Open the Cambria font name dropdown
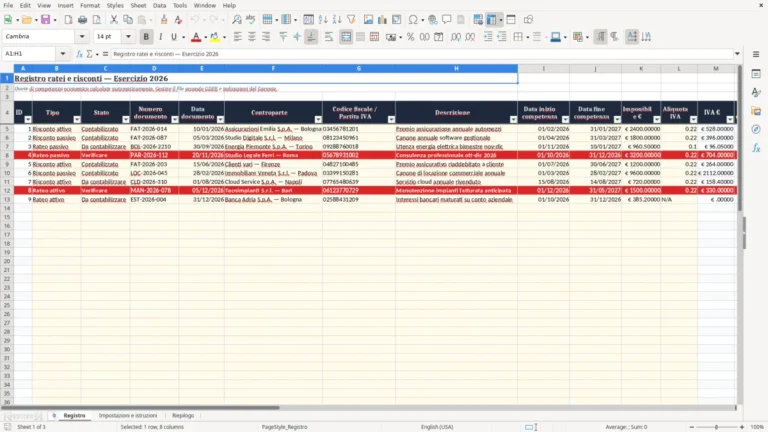 click(82, 37)
